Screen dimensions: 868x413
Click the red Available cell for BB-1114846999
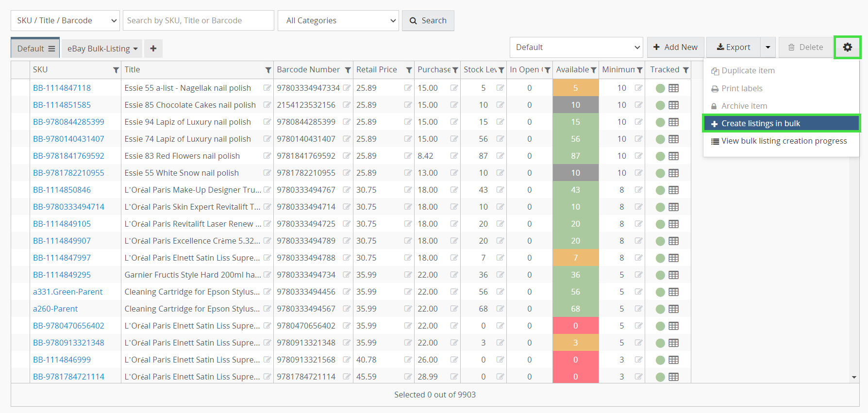tap(575, 360)
